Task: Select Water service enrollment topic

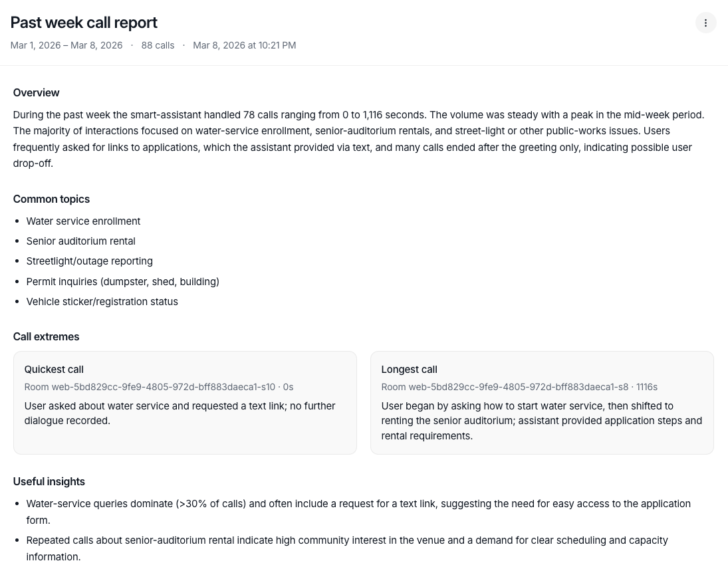Action: (x=83, y=221)
